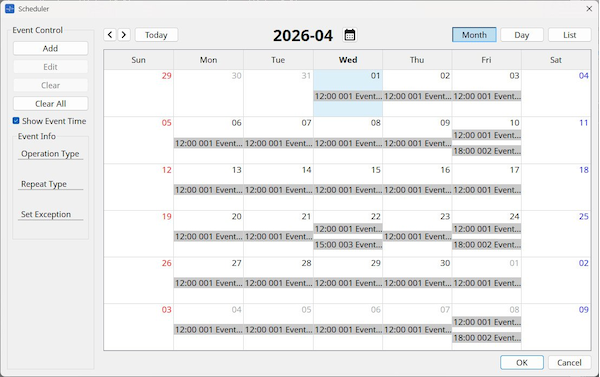Select 12:00 001 event on greyed Fri 08
Screen dimensions: 600x377
coord(487,322)
